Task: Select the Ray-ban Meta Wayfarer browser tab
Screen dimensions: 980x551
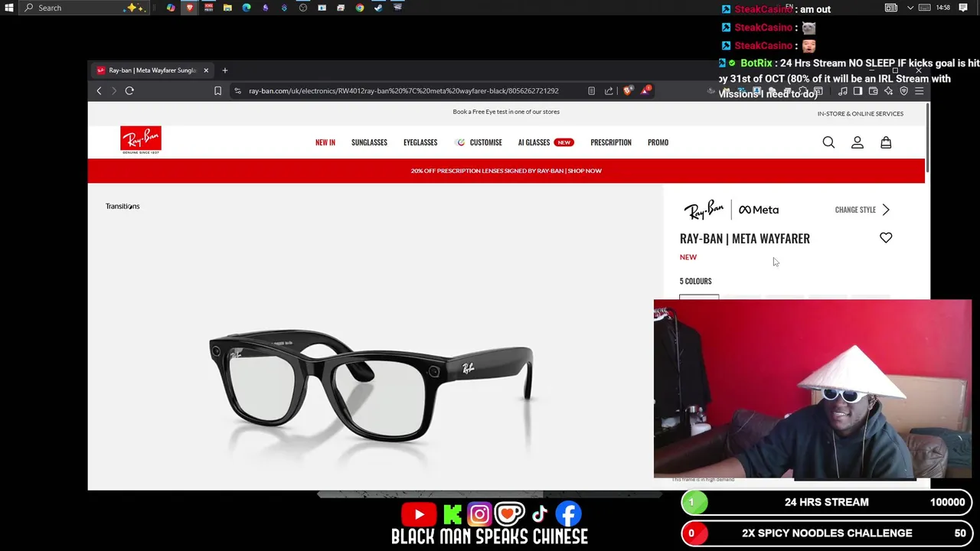Action: (x=152, y=70)
